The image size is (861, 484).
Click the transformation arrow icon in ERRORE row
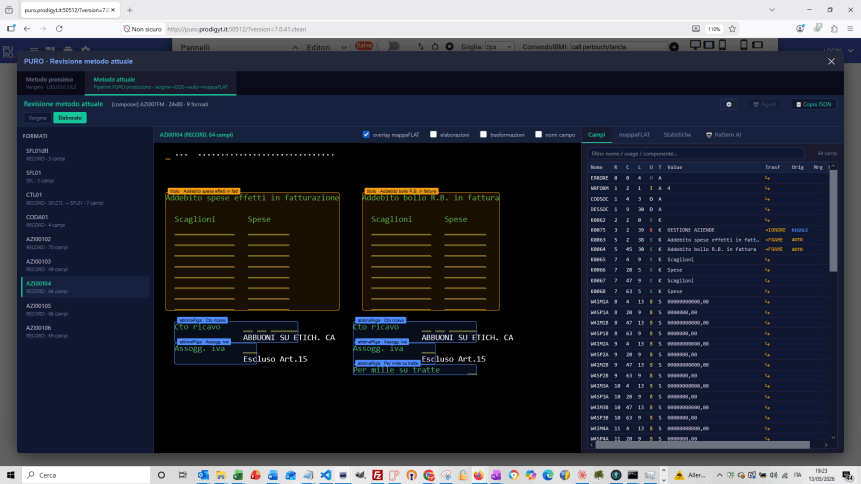[767, 178]
